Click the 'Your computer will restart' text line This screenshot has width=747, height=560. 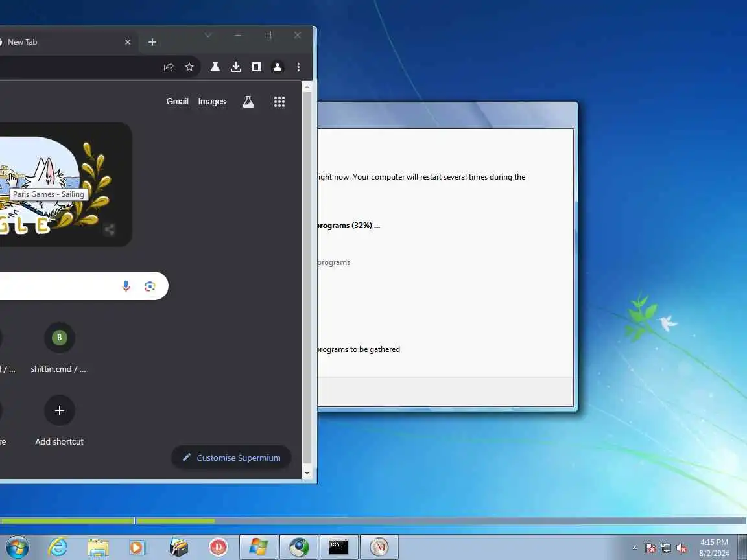tap(421, 177)
